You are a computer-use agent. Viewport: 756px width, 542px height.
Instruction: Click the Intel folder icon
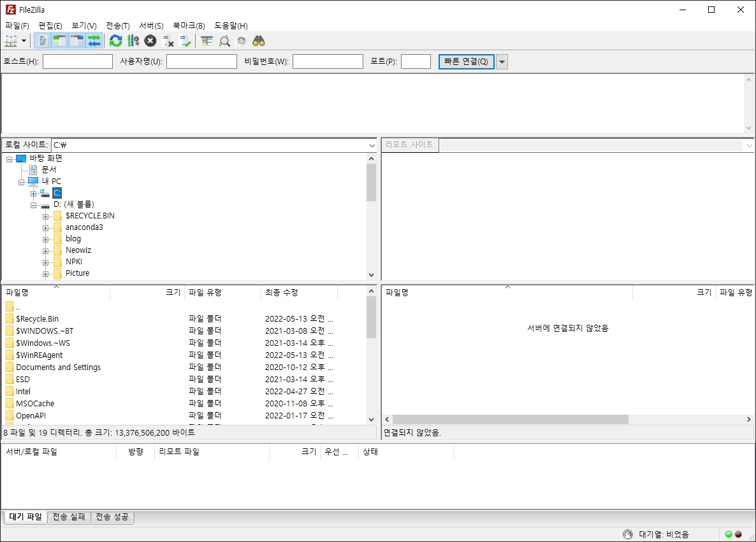tap(10, 391)
